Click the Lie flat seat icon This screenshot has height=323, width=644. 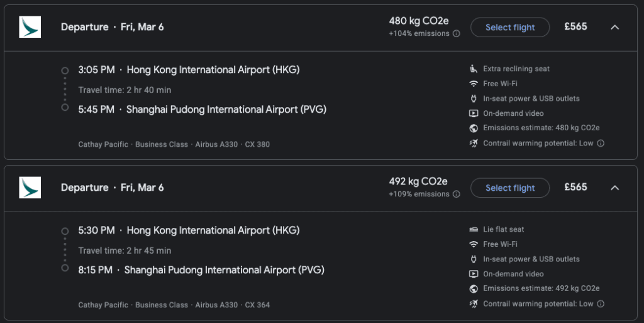point(474,229)
